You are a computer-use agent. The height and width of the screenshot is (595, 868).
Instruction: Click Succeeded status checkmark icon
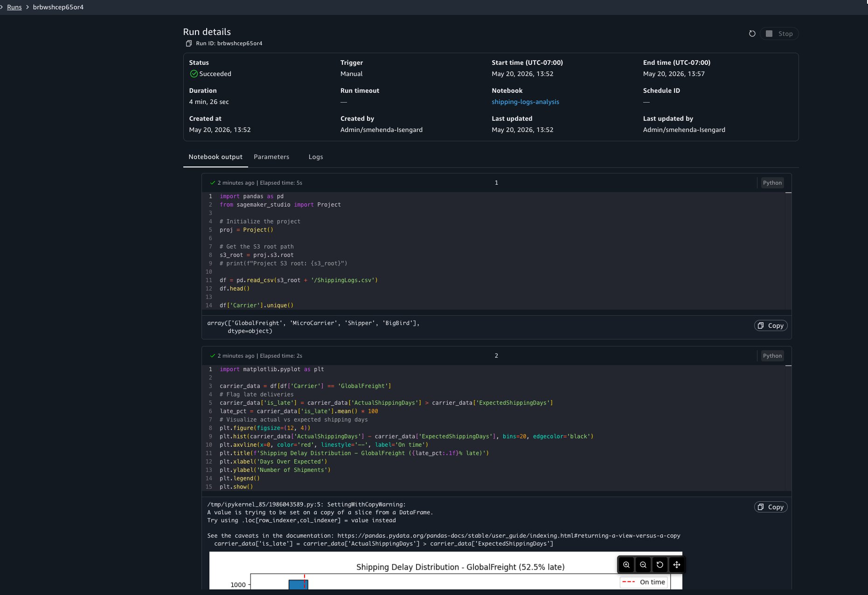click(x=194, y=74)
